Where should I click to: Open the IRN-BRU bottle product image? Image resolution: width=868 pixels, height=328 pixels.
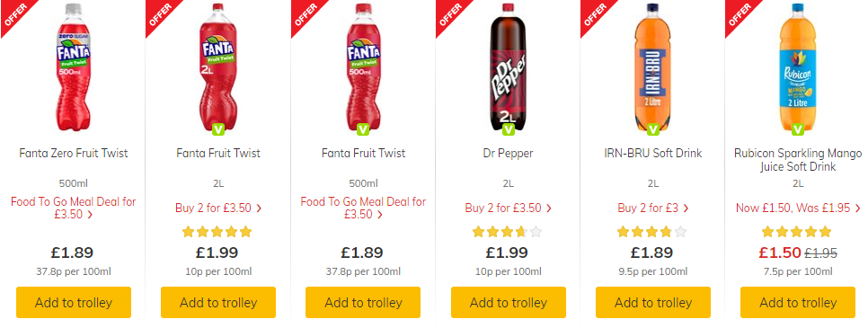click(x=653, y=67)
